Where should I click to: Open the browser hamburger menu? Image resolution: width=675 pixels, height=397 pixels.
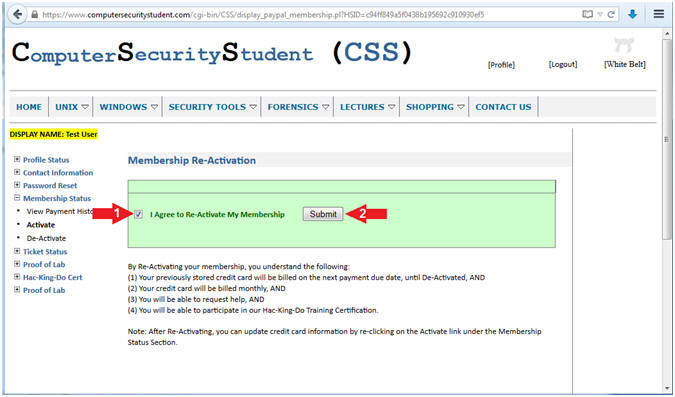tap(659, 14)
